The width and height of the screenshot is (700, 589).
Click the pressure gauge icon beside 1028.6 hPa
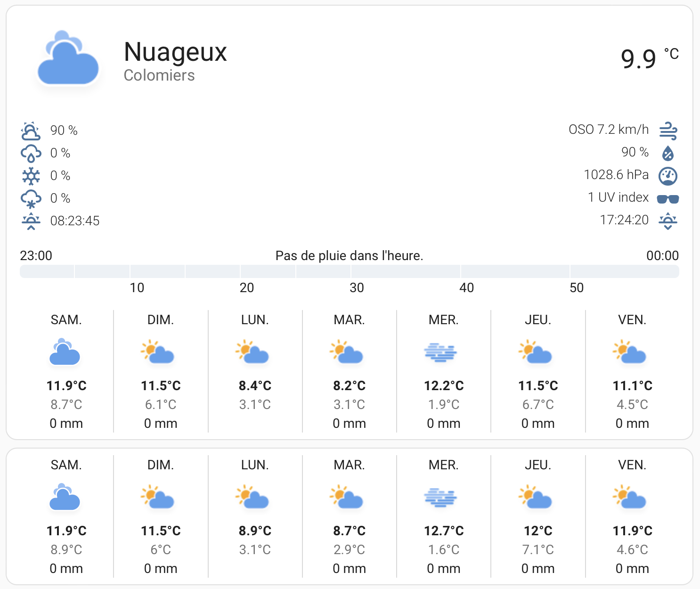[x=668, y=176]
